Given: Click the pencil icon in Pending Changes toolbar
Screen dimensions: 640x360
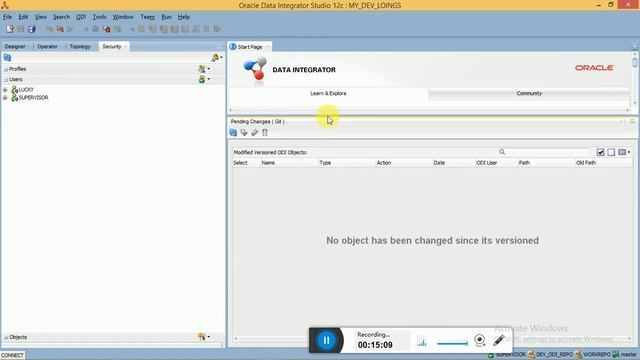Looking at the screenshot, I should [x=254, y=132].
